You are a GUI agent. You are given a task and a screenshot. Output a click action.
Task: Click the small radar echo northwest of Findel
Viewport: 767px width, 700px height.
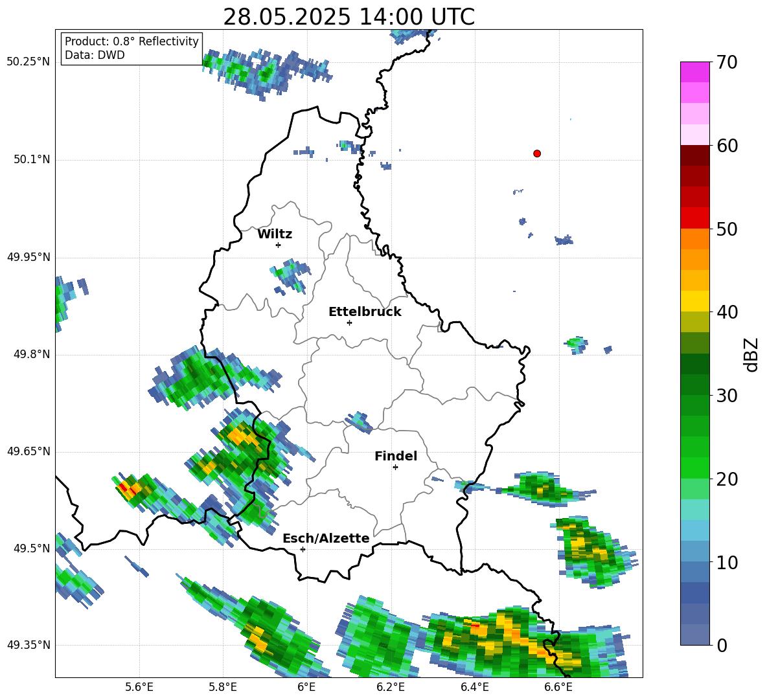[360, 422]
